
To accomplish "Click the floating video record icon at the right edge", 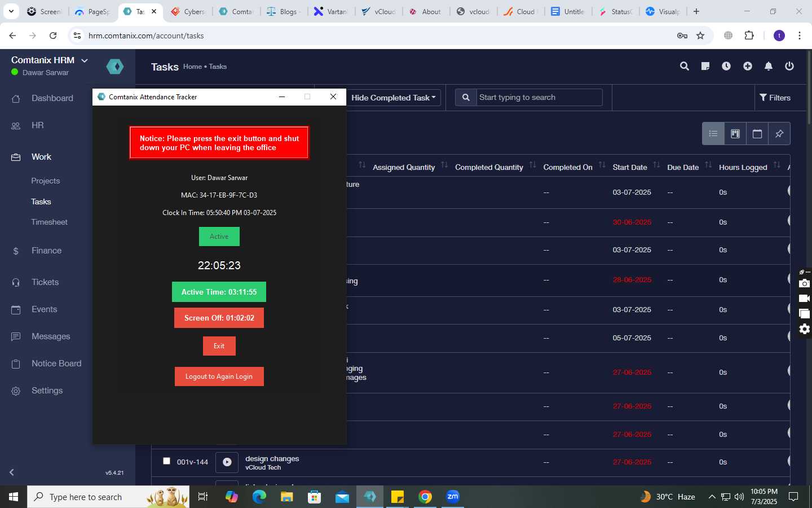I will tap(805, 299).
